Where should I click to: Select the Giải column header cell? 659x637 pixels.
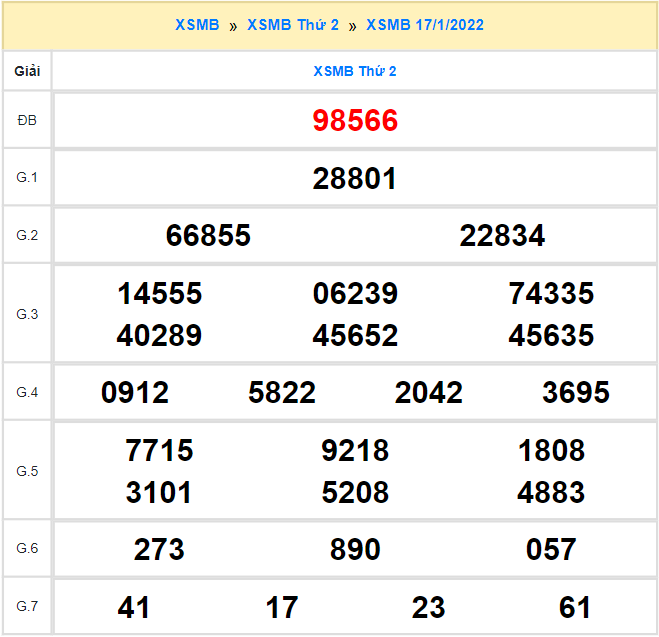coord(27,72)
